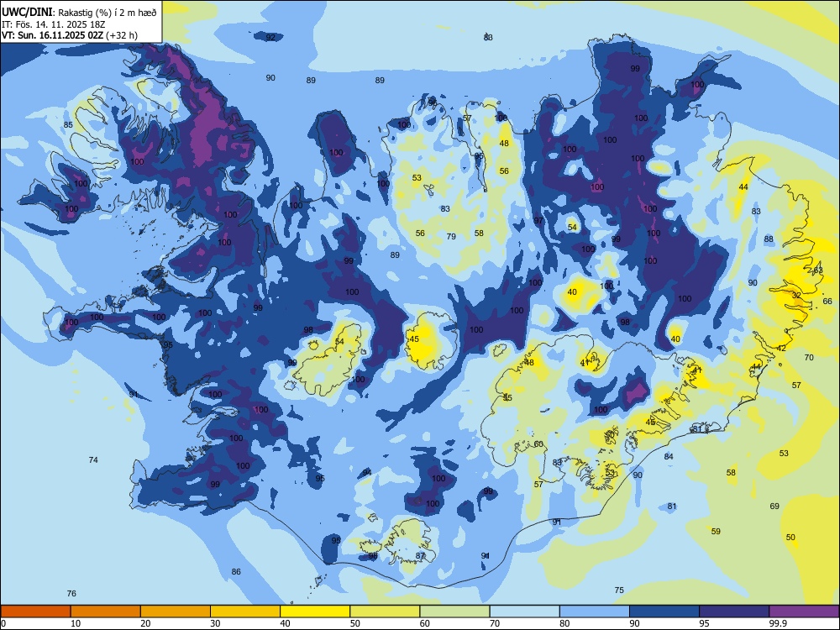The image size is (840, 630).
Task: Click the value 97 on the map
Action: [x=538, y=221]
